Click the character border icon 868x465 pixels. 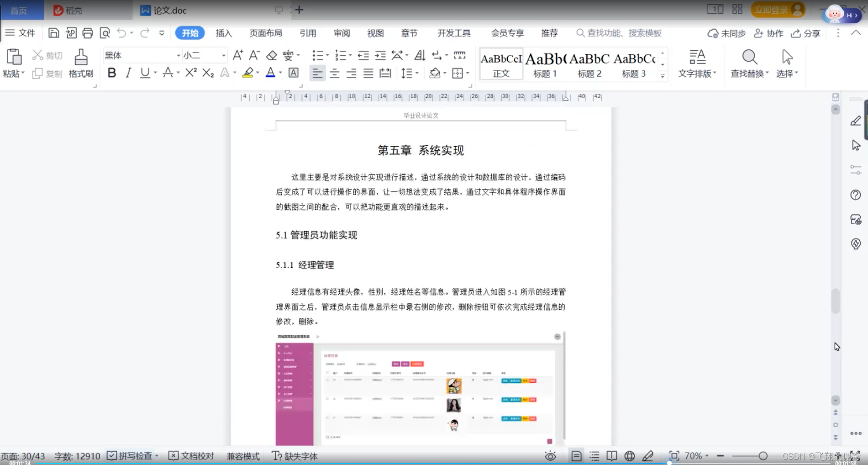[294, 73]
